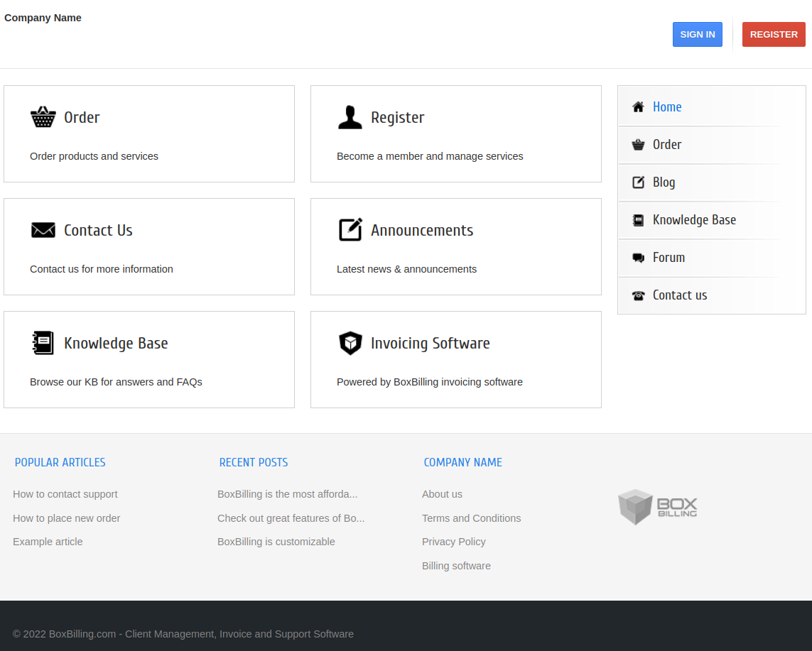
Task: Click the Example article link
Action: click(48, 541)
